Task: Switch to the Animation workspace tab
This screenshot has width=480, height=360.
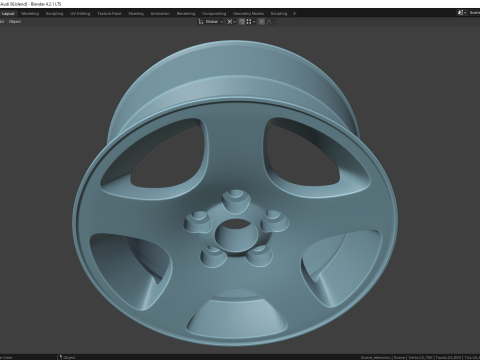Action: [160, 14]
